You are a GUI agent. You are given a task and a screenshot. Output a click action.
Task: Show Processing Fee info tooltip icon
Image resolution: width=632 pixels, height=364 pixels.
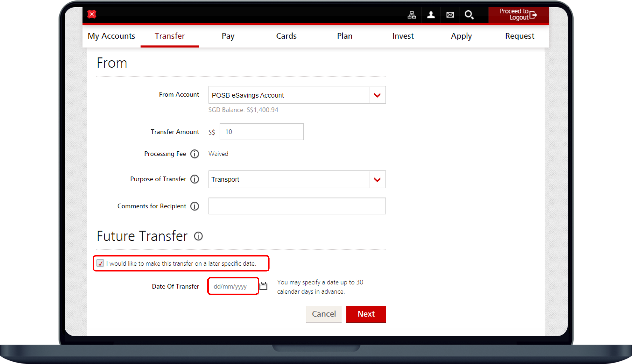point(194,154)
